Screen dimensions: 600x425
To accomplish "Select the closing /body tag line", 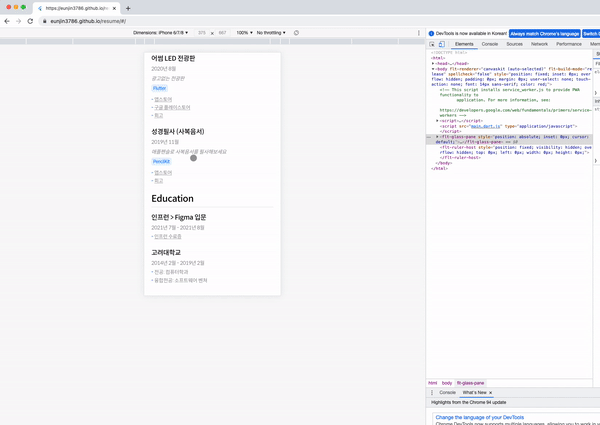I will click(443, 163).
